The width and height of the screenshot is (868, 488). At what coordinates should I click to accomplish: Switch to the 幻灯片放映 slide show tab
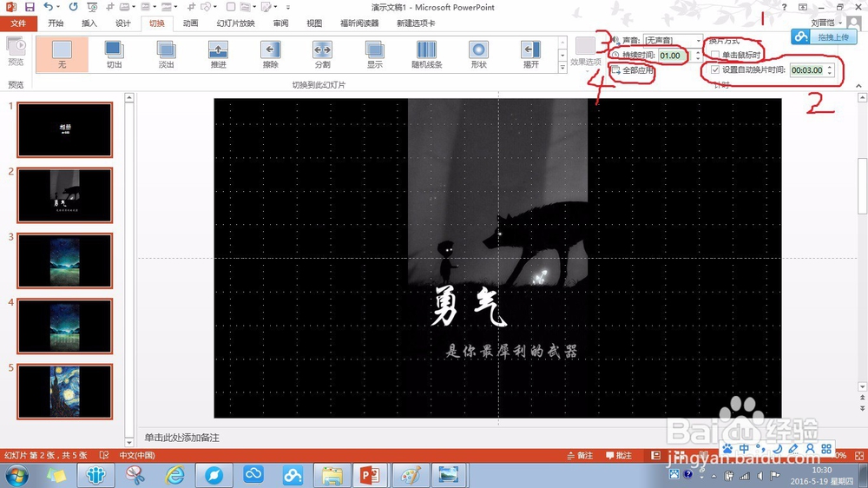[x=236, y=23]
